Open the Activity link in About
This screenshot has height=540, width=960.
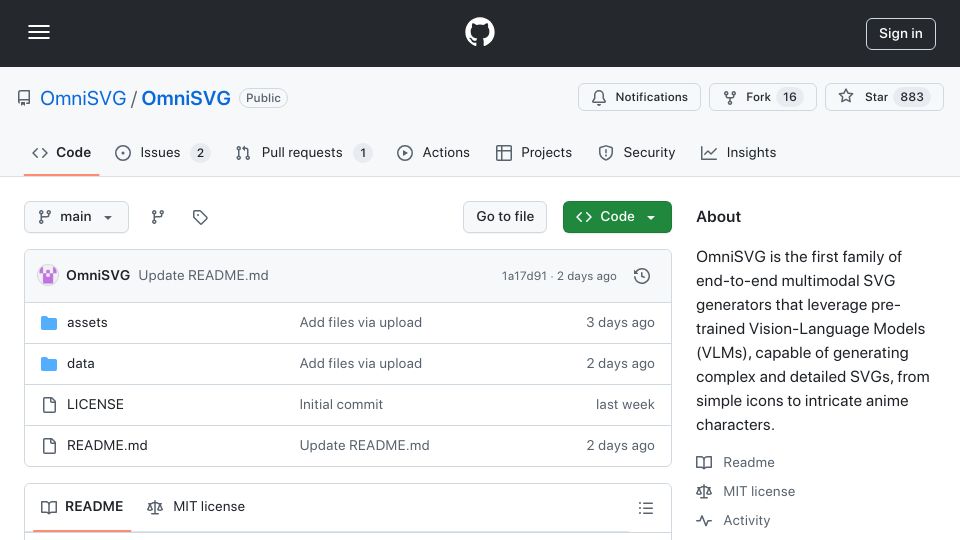point(733,520)
